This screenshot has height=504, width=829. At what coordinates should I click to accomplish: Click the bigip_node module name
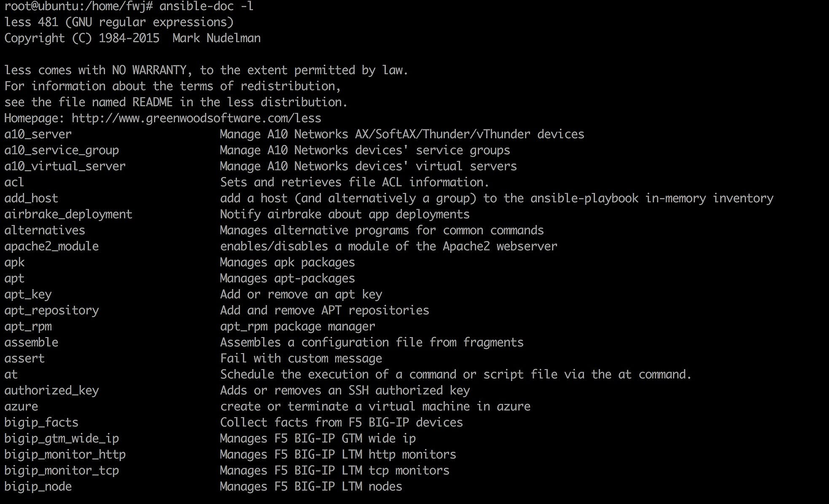point(38,487)
